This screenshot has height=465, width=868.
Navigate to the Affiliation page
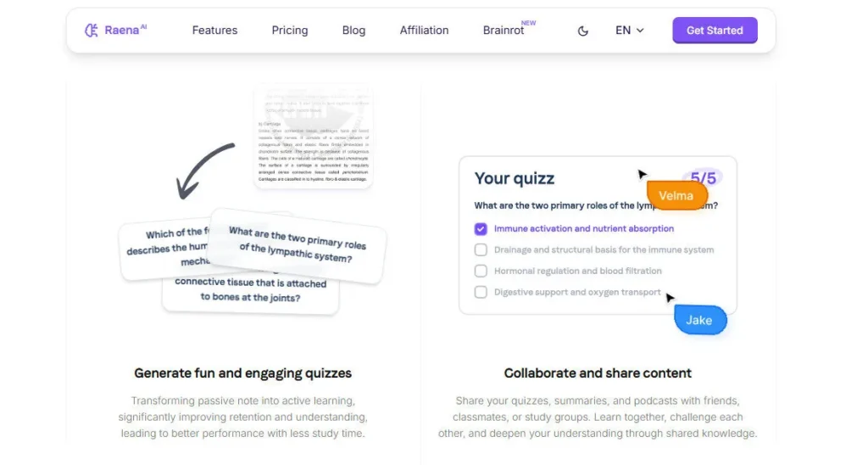coord(424,31)
